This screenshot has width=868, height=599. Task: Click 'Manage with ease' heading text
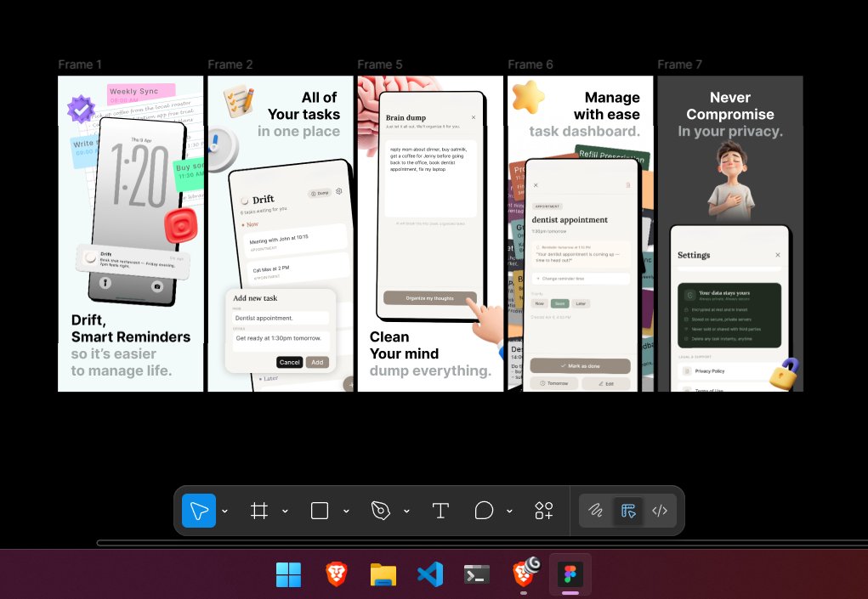[607, 105]
